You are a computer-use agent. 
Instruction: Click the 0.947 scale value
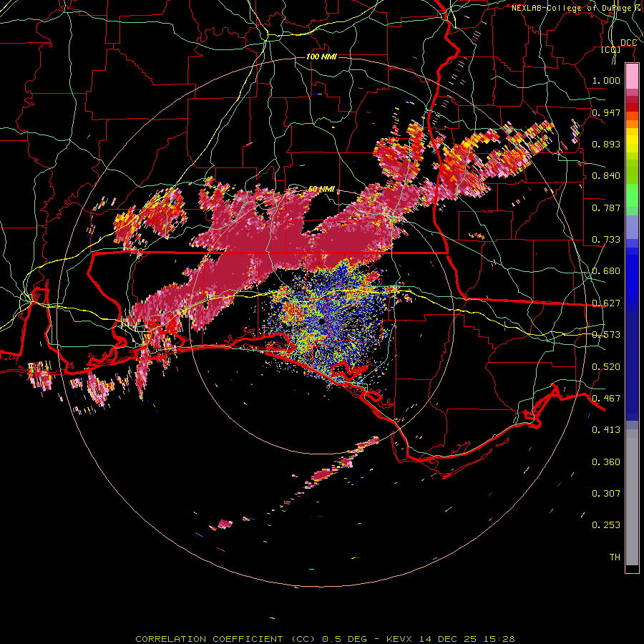click(x=606, y=112)
